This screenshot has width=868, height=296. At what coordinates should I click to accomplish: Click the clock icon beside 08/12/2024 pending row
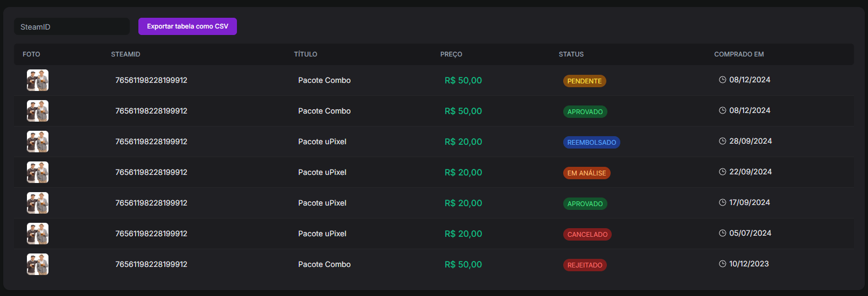(x=723, y=80)
